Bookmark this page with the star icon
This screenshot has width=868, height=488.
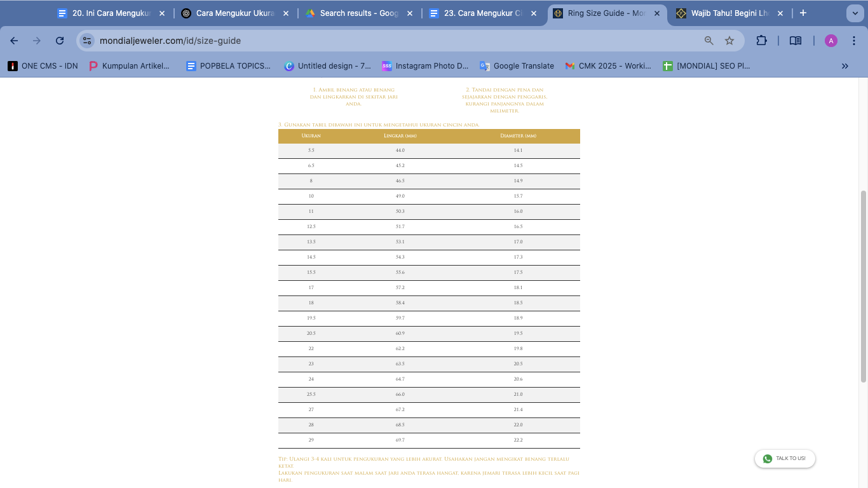coord(729,41)
